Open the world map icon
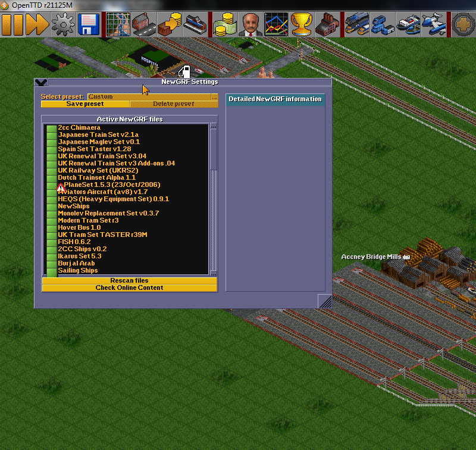The height and width of the screenshot is (450, 476). pyautogui.click(x=118, y=24)
